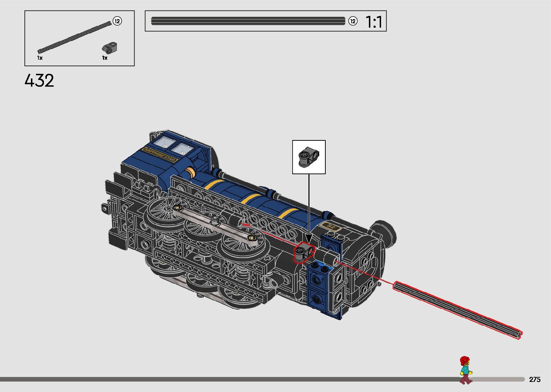Viewport: 551px width, 392px height.
Task: Click the circled 12 in the parts box
Action: 117,21
